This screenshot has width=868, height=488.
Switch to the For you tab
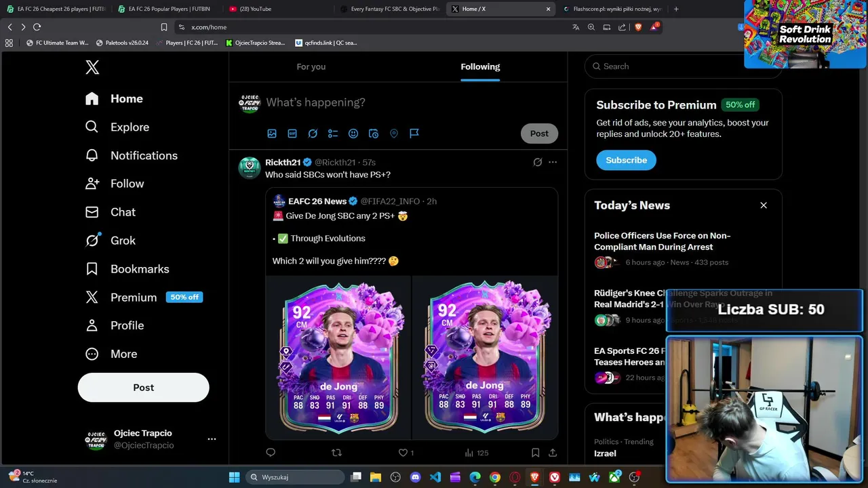311,66
